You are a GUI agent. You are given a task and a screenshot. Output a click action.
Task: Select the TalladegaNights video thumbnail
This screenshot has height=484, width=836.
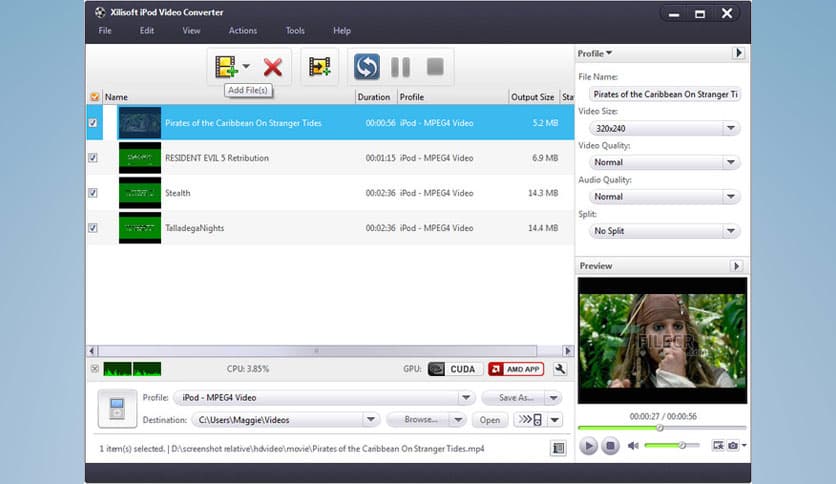click(x=139, y=228)
